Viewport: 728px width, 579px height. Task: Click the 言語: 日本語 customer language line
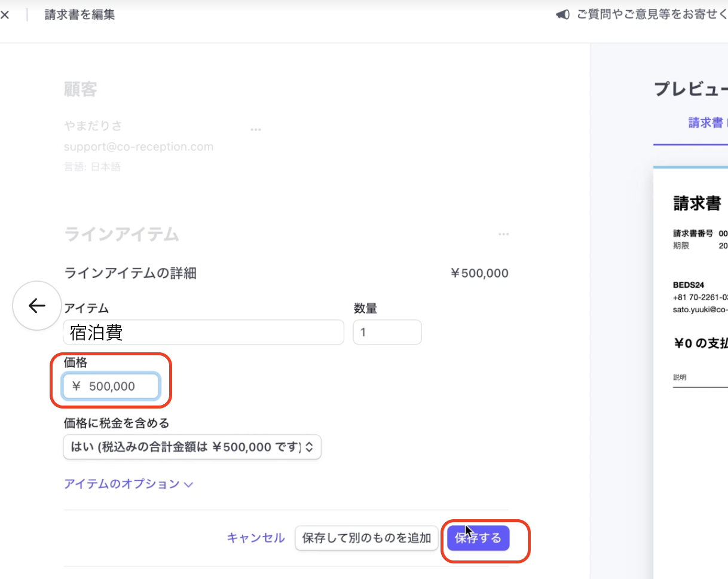pos(92,167)
